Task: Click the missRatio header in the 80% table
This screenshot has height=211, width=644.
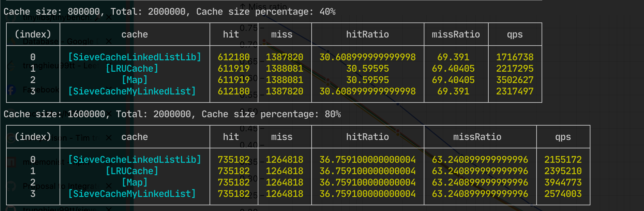Action: [x=477, y=137]
